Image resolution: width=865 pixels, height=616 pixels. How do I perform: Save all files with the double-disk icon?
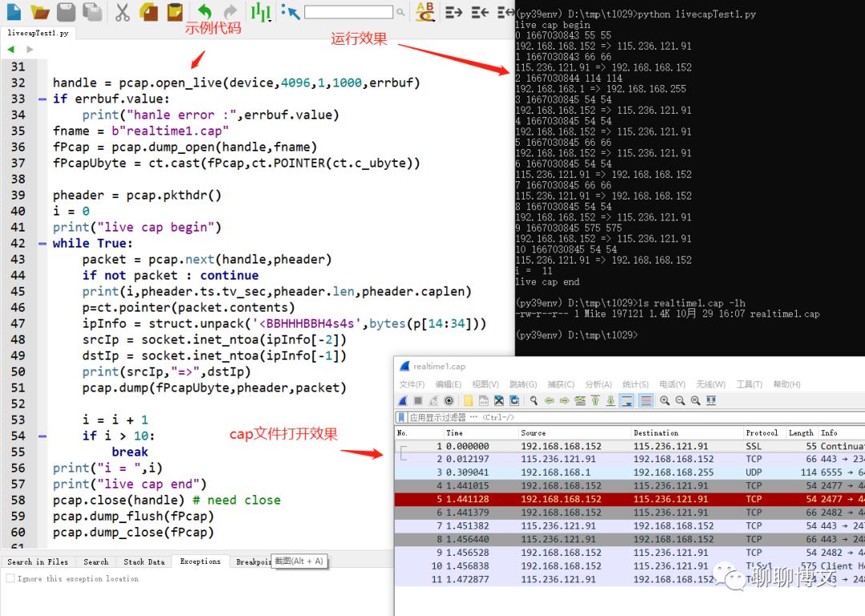[x=91, y=11]
